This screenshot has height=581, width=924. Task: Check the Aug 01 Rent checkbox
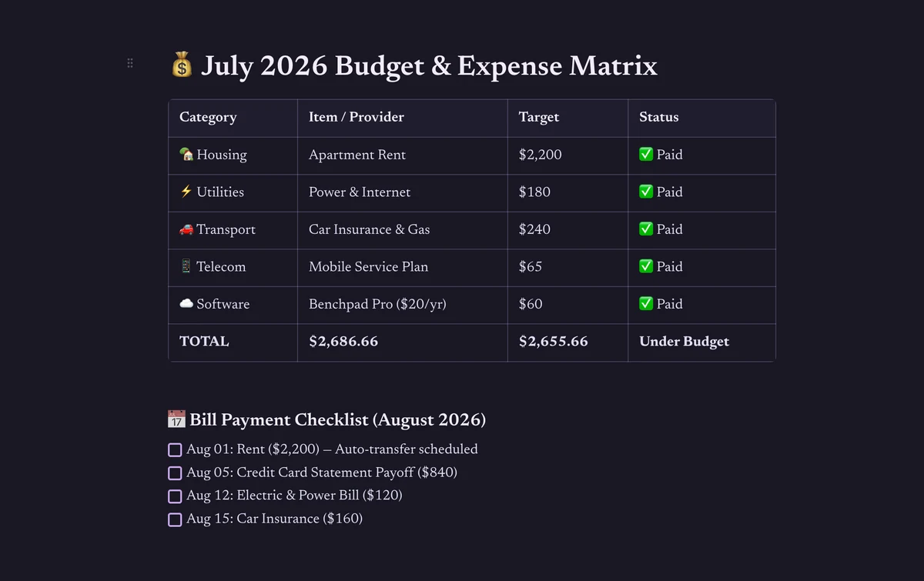click(175, 450)
